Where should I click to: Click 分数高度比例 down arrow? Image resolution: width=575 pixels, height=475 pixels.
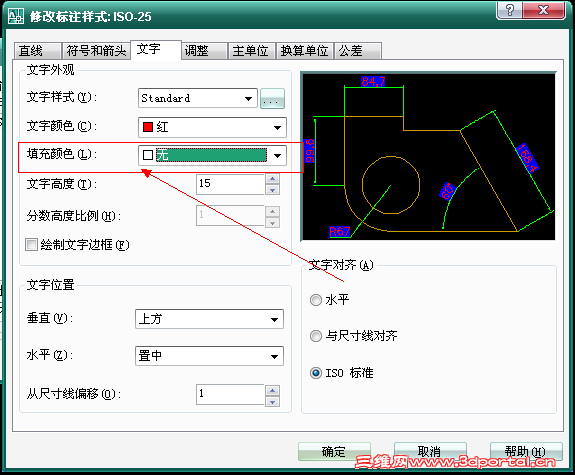point(272,222)
